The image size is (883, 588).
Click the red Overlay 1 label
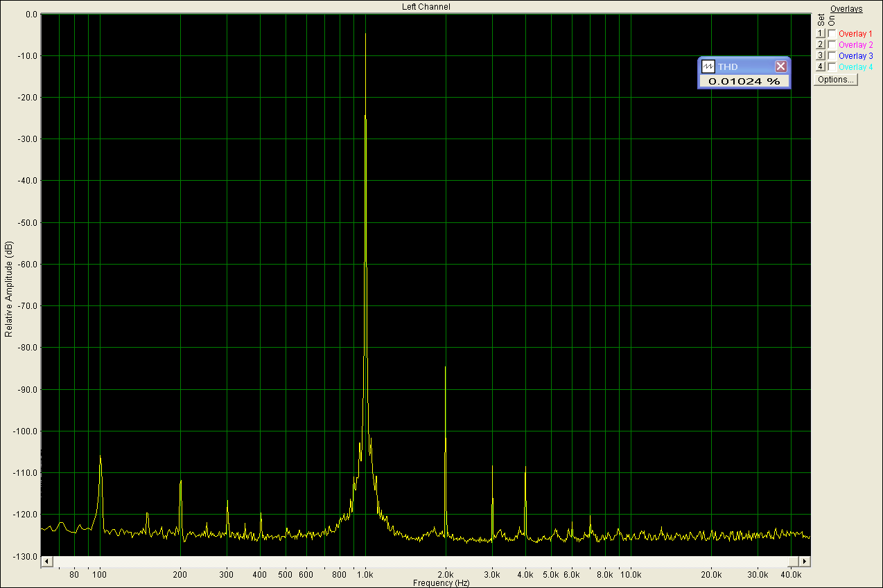click(x=855, y=33)
